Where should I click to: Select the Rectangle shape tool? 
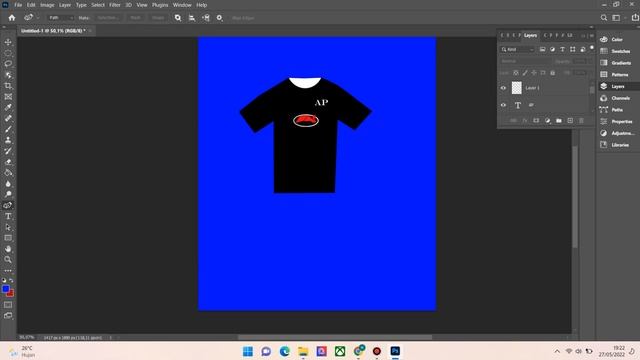pyautogui.click(x=8, y=238)
